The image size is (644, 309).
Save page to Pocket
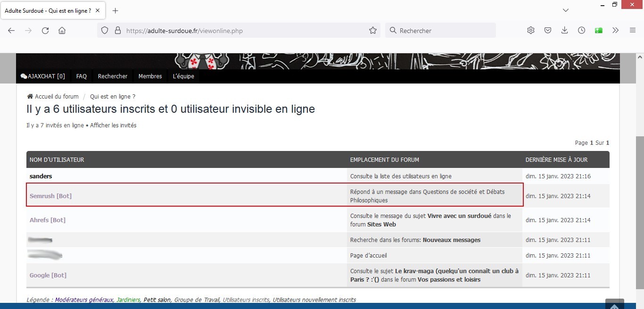pyautogui.click(x=548, y=30)
